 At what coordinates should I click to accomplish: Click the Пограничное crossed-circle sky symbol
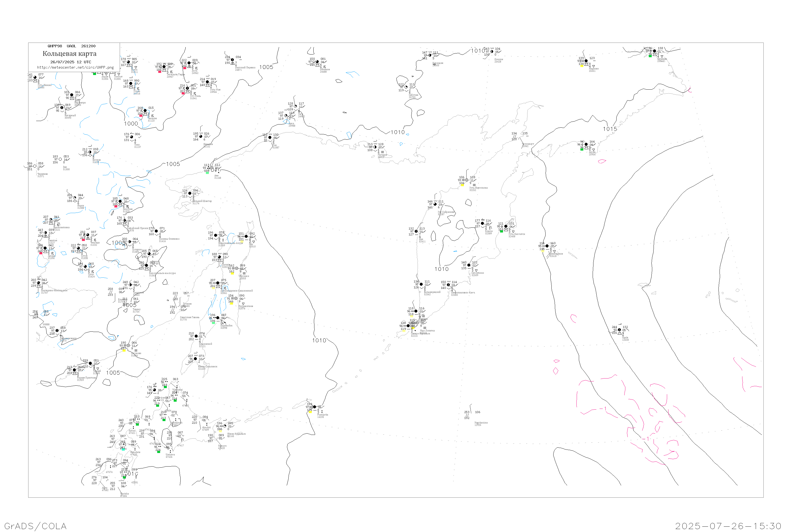[x=236, y=298]
